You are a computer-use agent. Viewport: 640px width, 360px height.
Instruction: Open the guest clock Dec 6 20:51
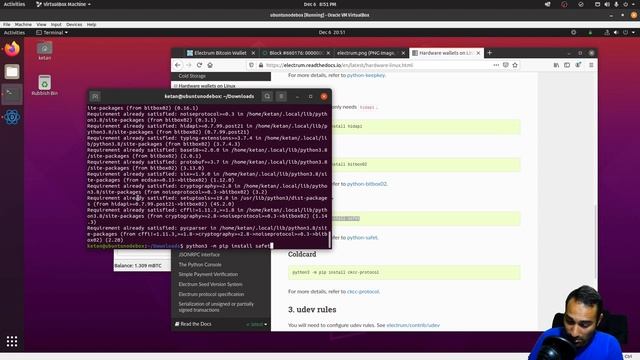332,32
